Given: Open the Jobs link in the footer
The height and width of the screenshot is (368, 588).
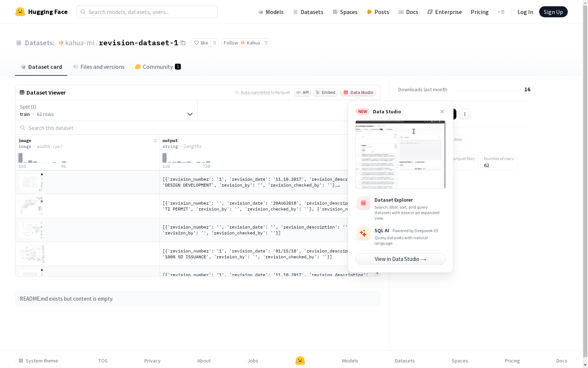Looking at the screenshot, I should pos(253,361).
